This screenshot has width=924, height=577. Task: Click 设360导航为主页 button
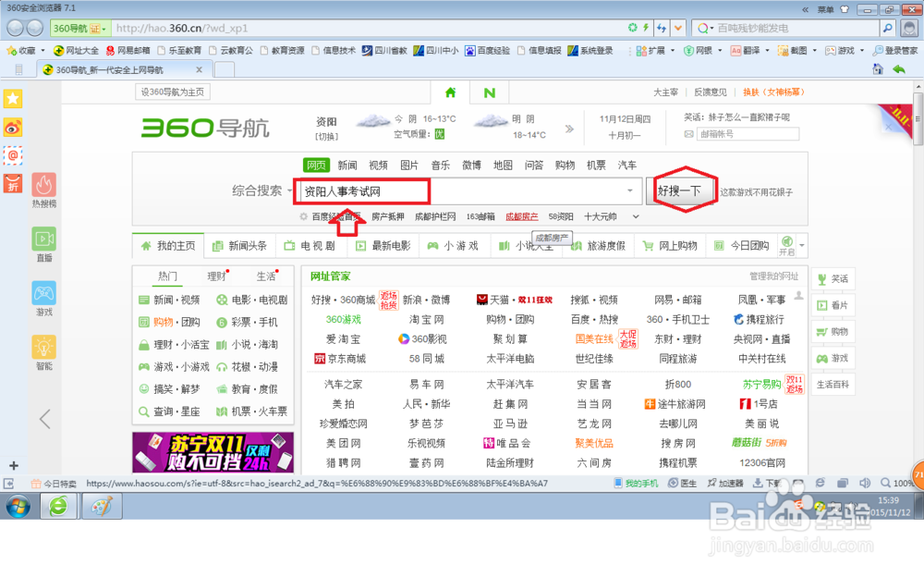pyautogui.click(x=173, y=92)
